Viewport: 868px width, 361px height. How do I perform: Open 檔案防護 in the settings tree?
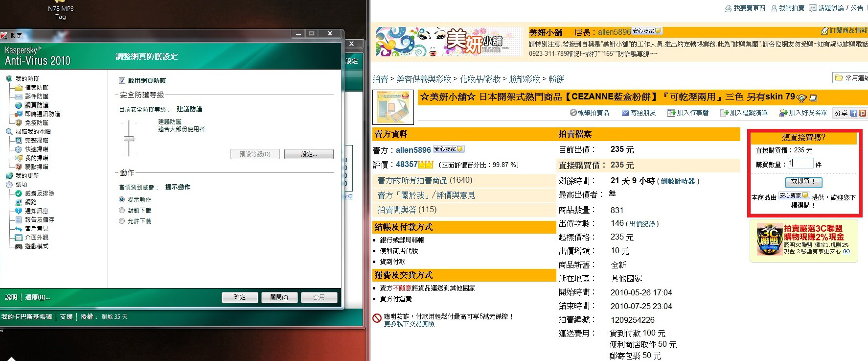tap(36, 88)
